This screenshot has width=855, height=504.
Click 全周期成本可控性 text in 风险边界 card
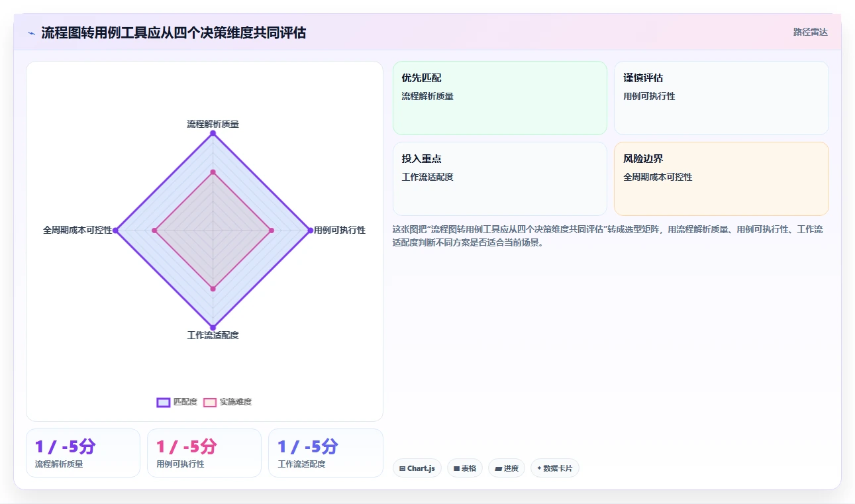658,177
